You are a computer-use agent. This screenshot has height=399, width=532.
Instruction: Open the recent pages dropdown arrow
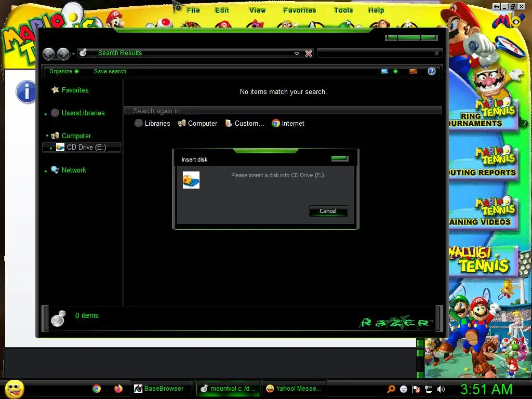click(x=73, y=54)
